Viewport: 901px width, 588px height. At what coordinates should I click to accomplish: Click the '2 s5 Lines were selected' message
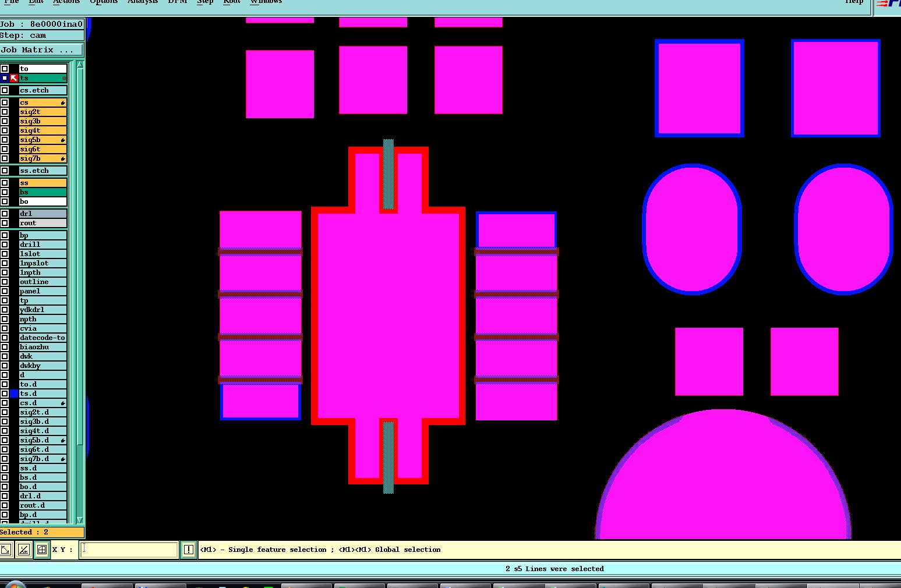tap(554, 569)
